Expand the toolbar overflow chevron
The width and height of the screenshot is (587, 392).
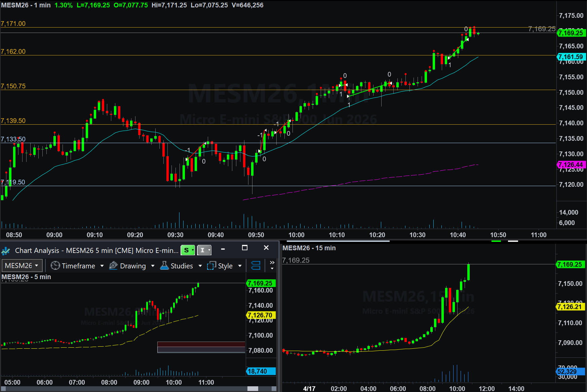[272, 265]
